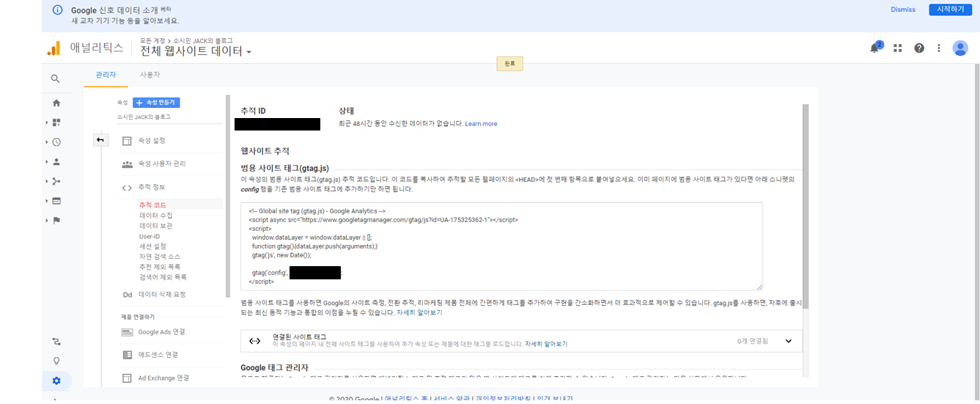Open the Audience person icon
980x404 pixels.
pos(56,161)
